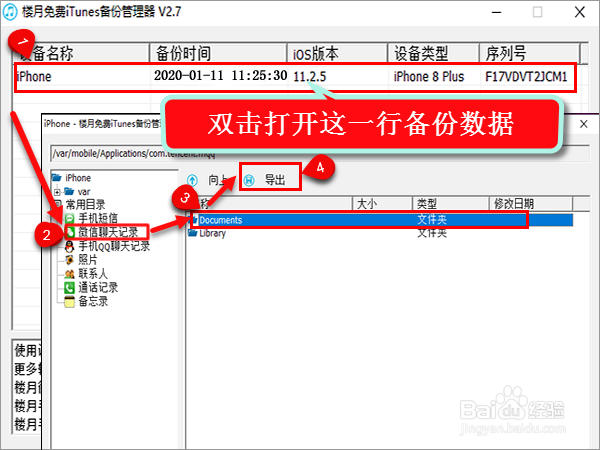The image size is (600, 450).
Task: Click the 备份时间 column header
Action: coord(218,53)
